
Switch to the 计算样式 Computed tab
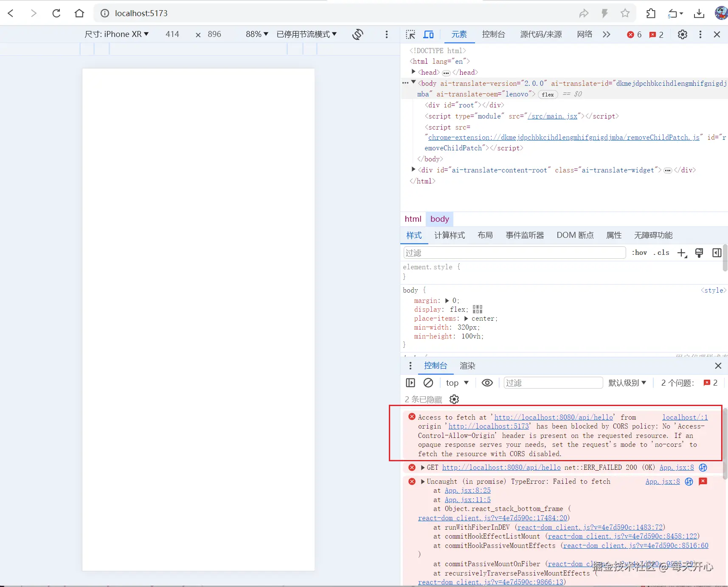point(450,235)
